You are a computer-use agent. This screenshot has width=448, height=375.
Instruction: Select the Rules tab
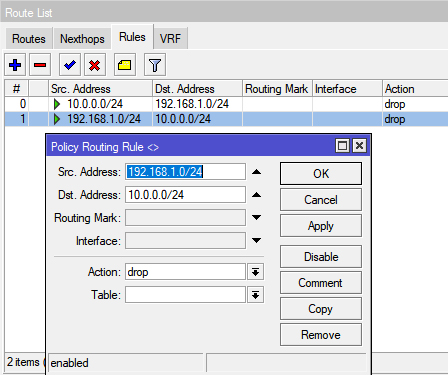[132, 37]
